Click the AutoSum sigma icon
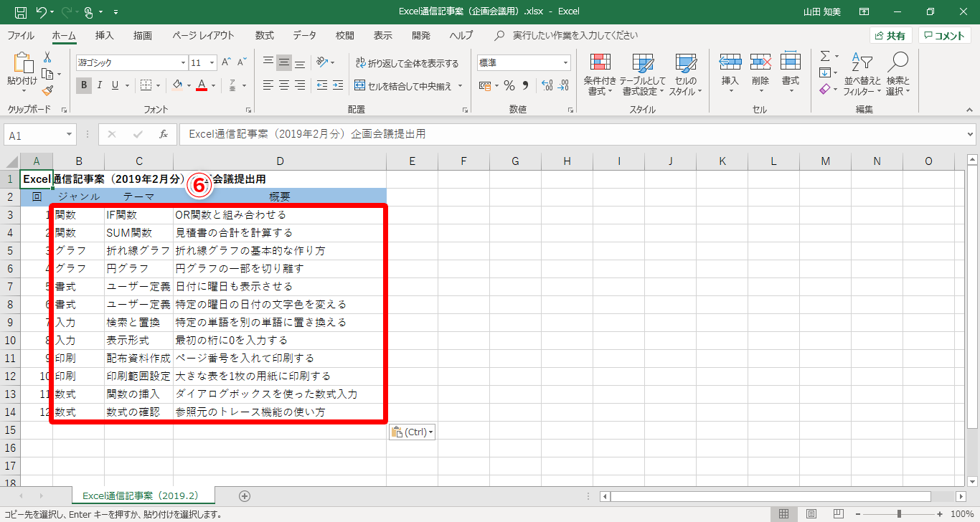 click(825, 56)
